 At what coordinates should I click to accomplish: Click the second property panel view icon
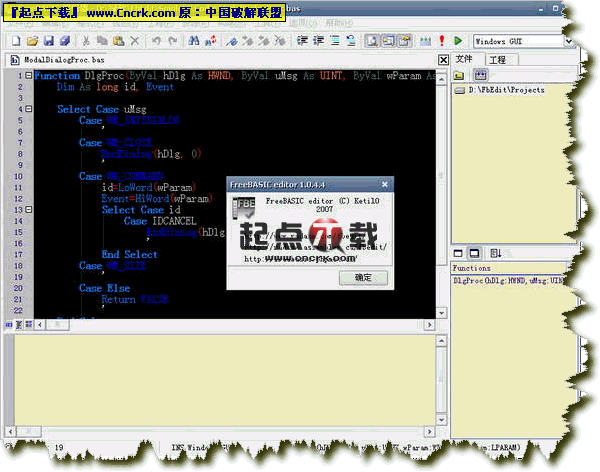474,253
